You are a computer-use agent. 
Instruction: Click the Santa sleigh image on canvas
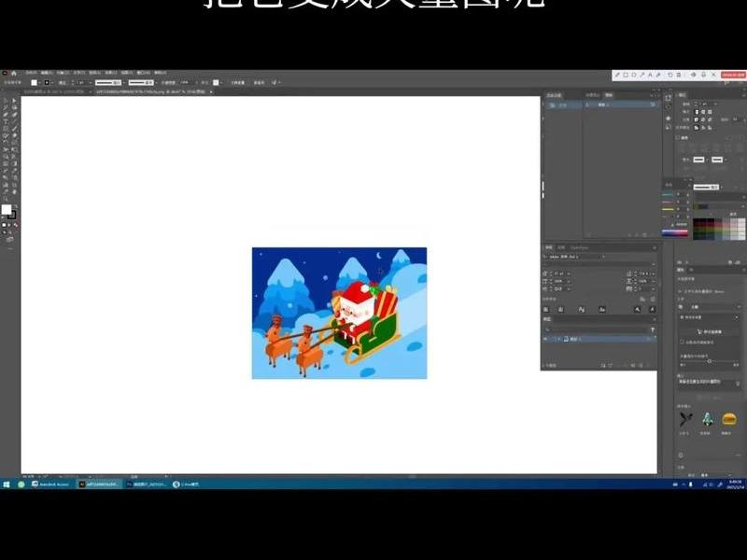339,314
